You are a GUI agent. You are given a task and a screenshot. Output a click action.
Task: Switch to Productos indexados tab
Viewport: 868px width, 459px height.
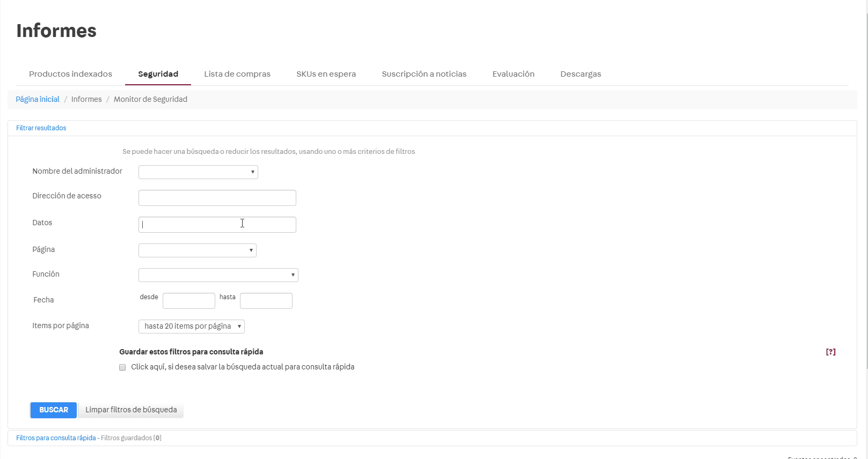[70, 74]
